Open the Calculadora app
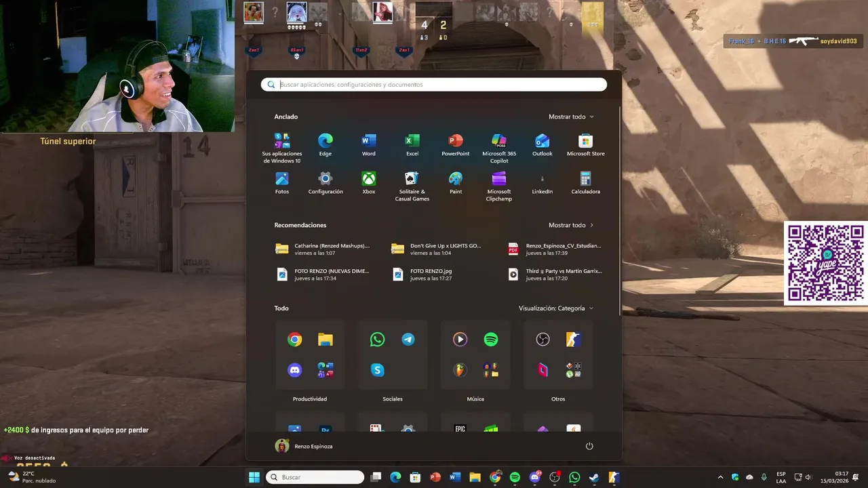The height and width of the screenshot is (488, 868). tap(586, 183)
